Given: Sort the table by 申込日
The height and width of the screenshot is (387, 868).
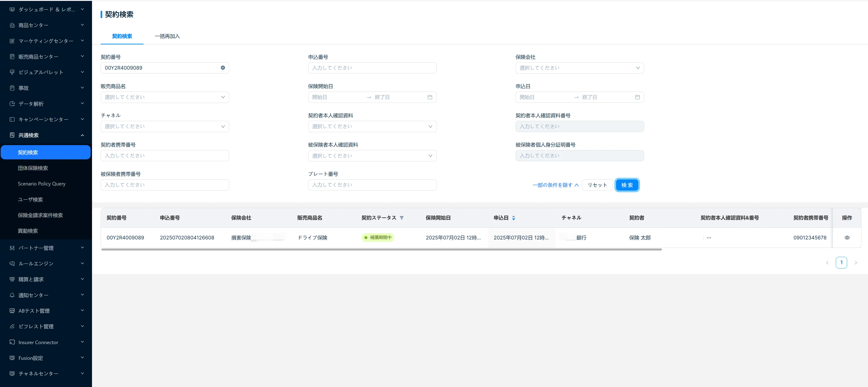Looking at the screenshot, I should (x=514, y=218).
